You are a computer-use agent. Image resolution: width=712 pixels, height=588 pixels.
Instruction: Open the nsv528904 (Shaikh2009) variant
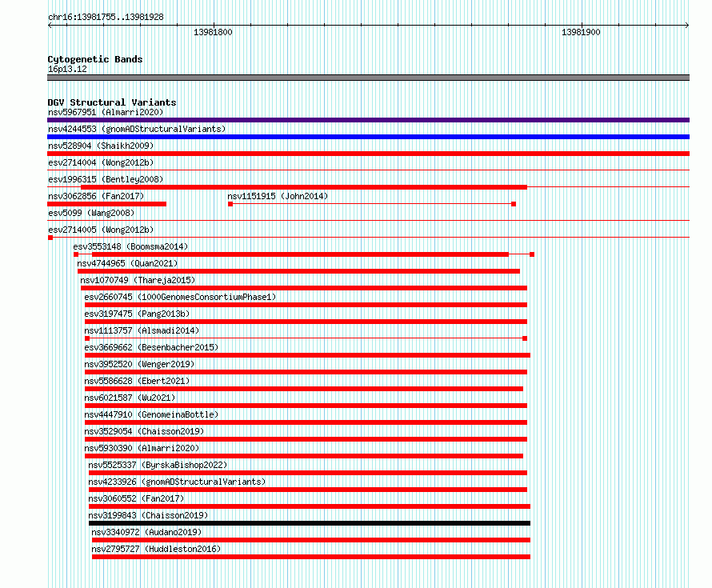(101, 146)
